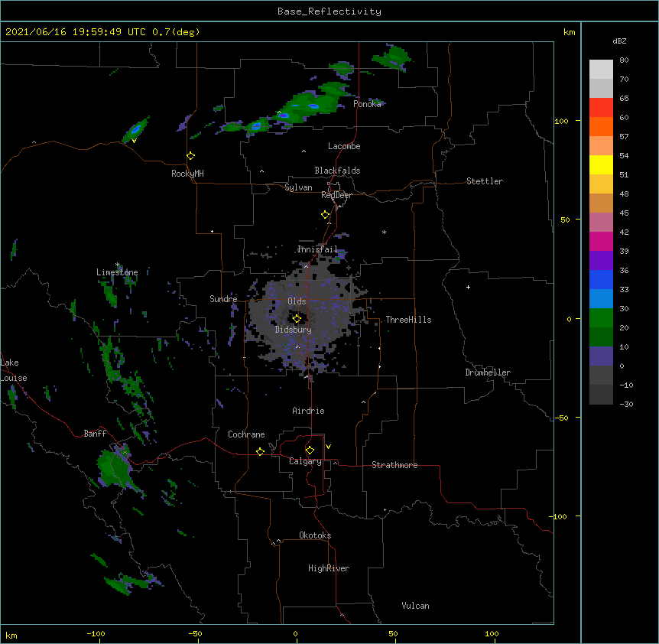This screenshot has width=659, height=644.
Task: Select the light blue 33 dBZ legend swatch
Action: pos(601,299)
